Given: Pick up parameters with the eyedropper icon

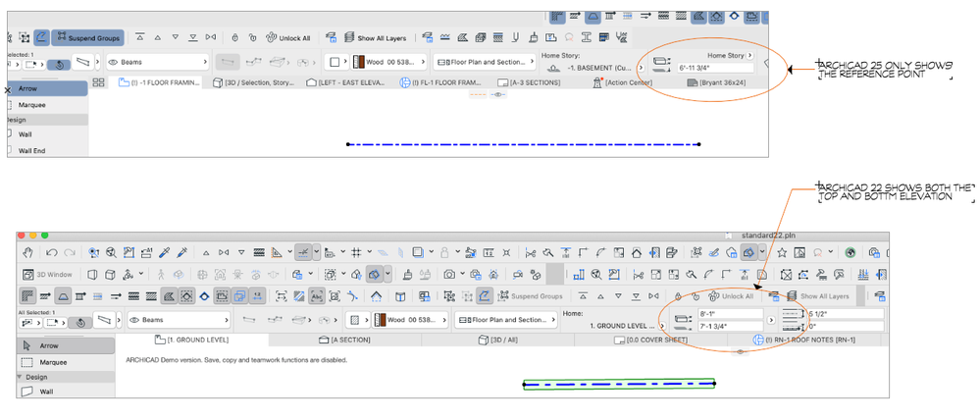Looking at the screenshot, I should coord(166,252).
